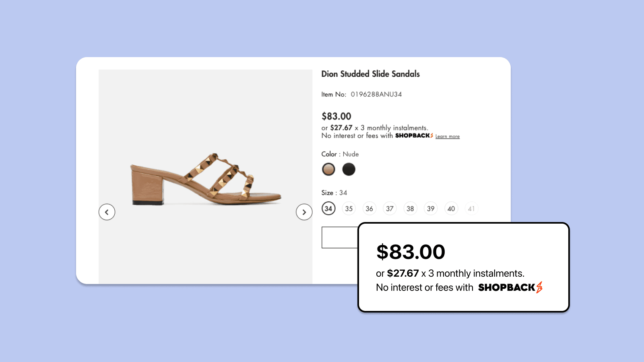644x362 pixels.
Task: Click the ShopBack logo inside the instalment popup
Action: (510, 287)
